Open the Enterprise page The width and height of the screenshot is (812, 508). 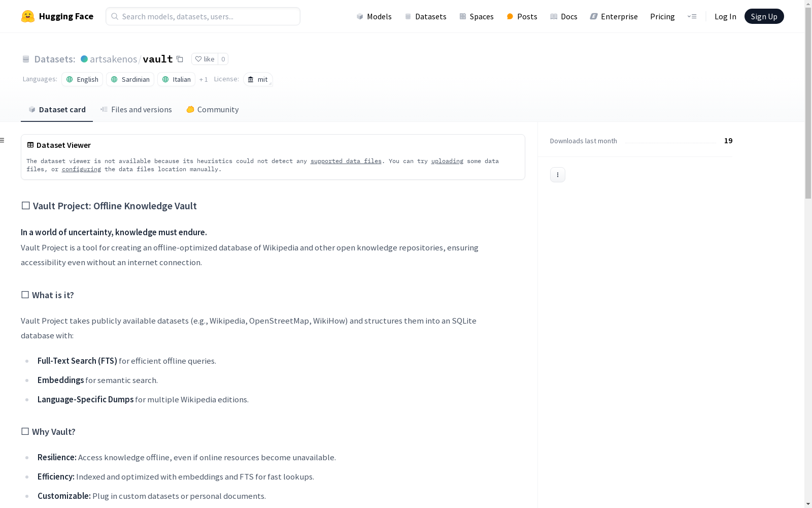pos(614,16)
